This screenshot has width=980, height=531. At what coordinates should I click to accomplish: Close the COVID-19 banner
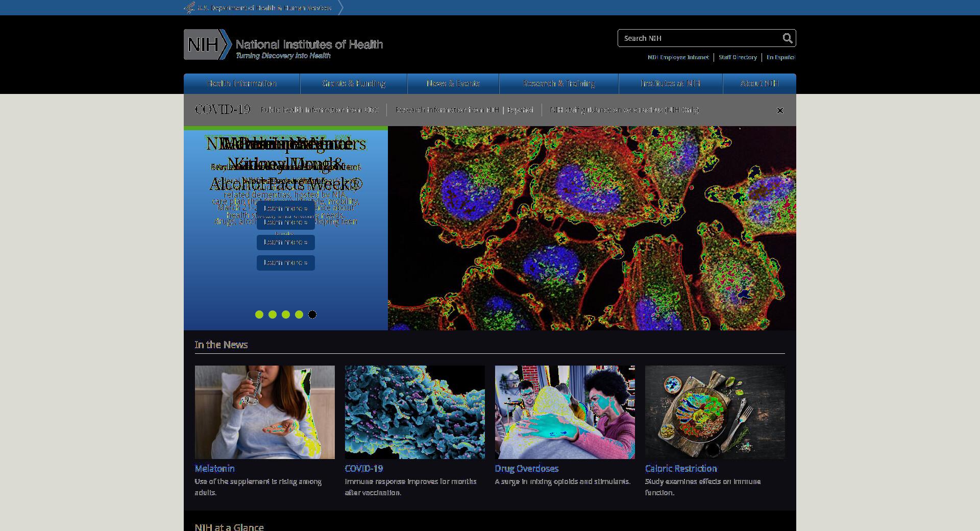[780, 110]
